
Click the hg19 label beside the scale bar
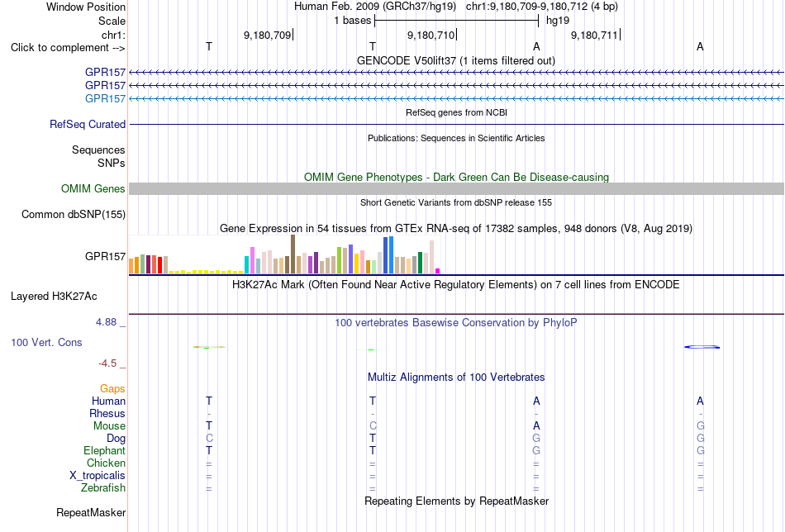point(558,21)
